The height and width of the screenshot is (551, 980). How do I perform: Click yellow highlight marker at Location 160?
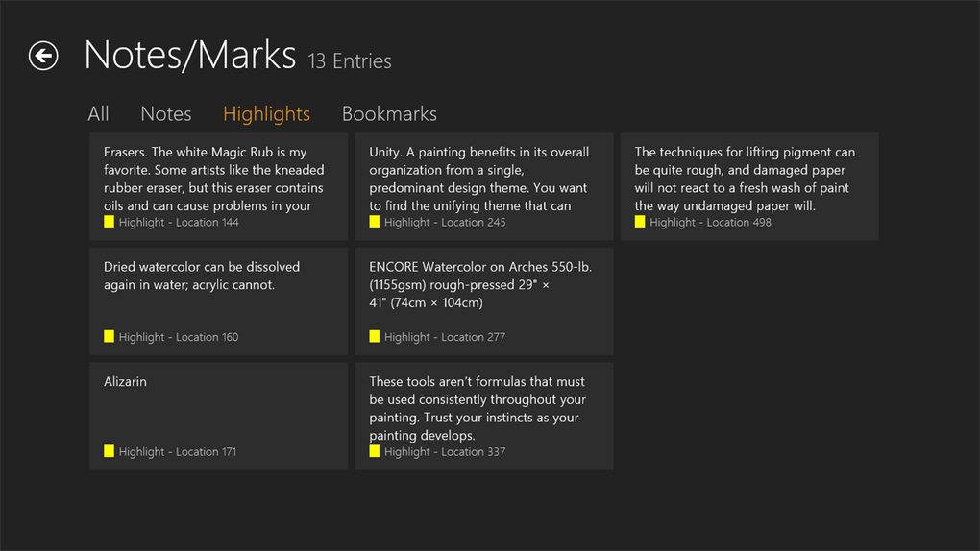[109, 336]
